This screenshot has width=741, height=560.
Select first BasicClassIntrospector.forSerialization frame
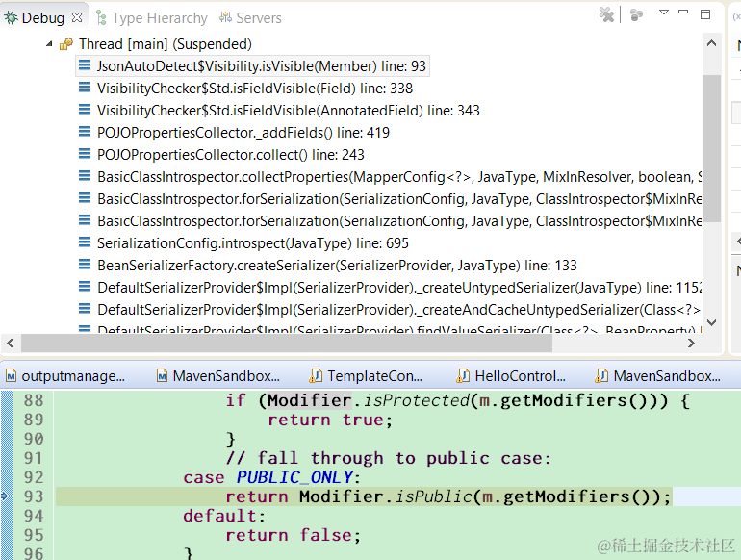pos(399,199)
